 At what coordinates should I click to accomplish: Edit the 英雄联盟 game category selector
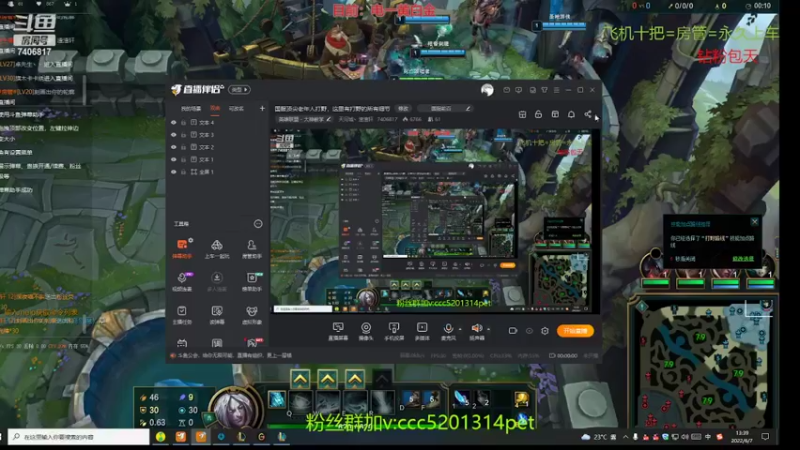coord(305,119)
